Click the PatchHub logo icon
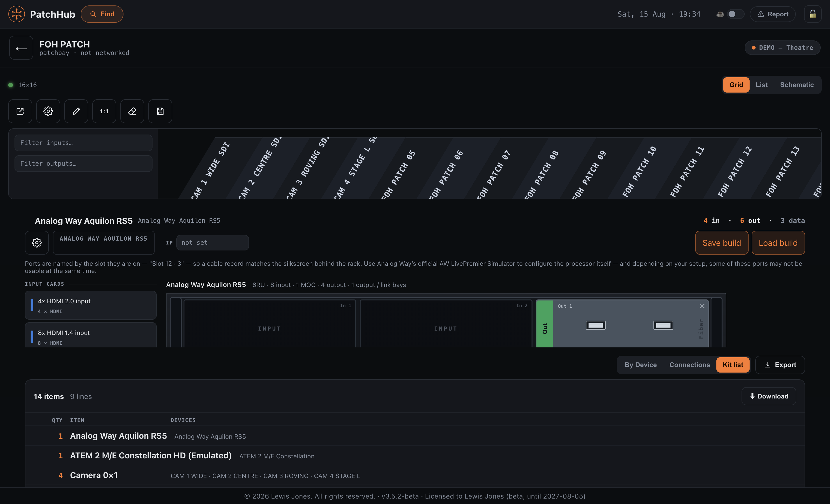Viewport: 830px width, 504px height. [17, 14]
